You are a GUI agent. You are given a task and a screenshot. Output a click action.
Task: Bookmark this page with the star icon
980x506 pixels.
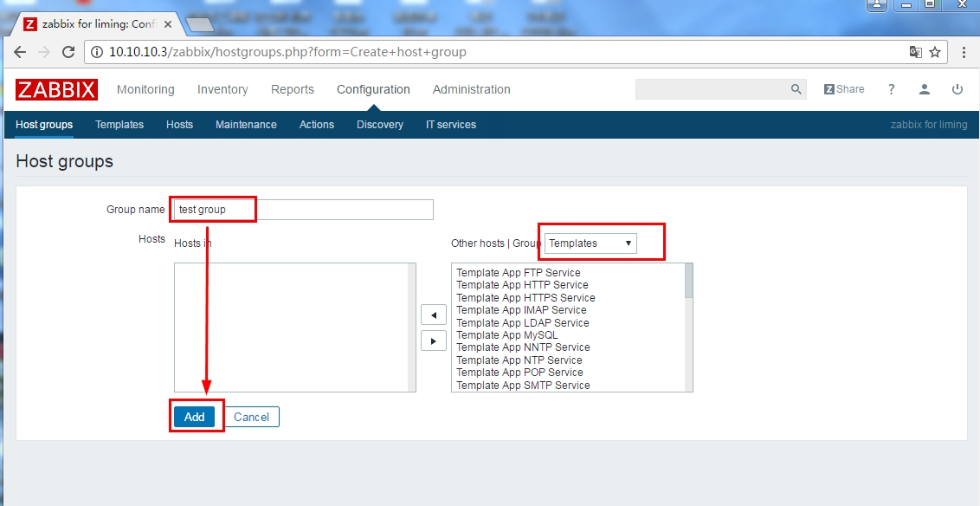pos(935,52)
